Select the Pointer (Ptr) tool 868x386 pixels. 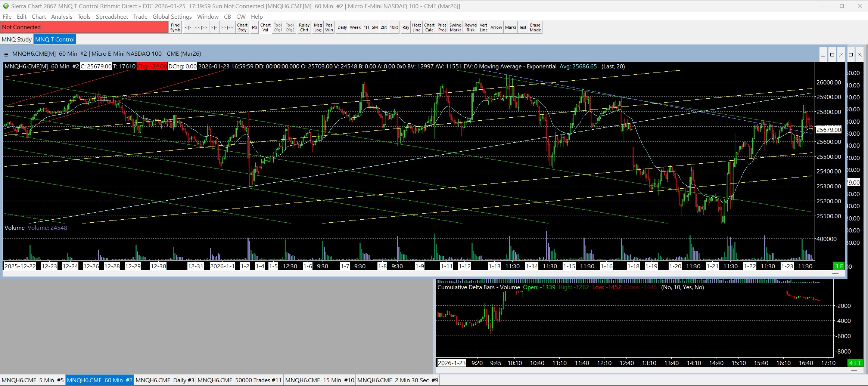tap(255, 27)
